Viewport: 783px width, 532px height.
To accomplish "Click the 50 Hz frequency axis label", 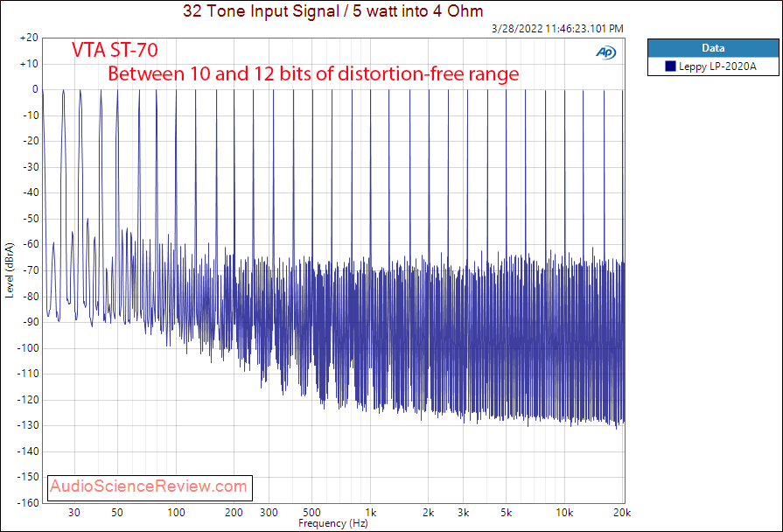I will 117,513.
